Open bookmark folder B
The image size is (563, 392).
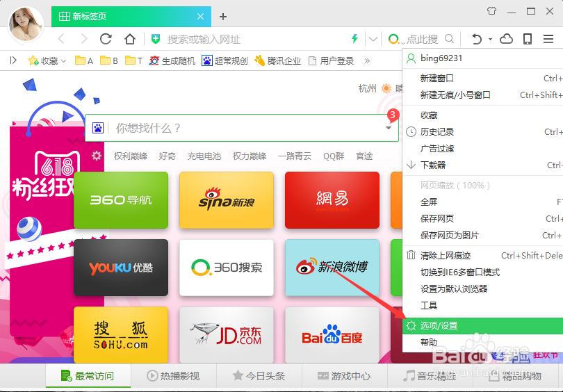pos(109,60)
